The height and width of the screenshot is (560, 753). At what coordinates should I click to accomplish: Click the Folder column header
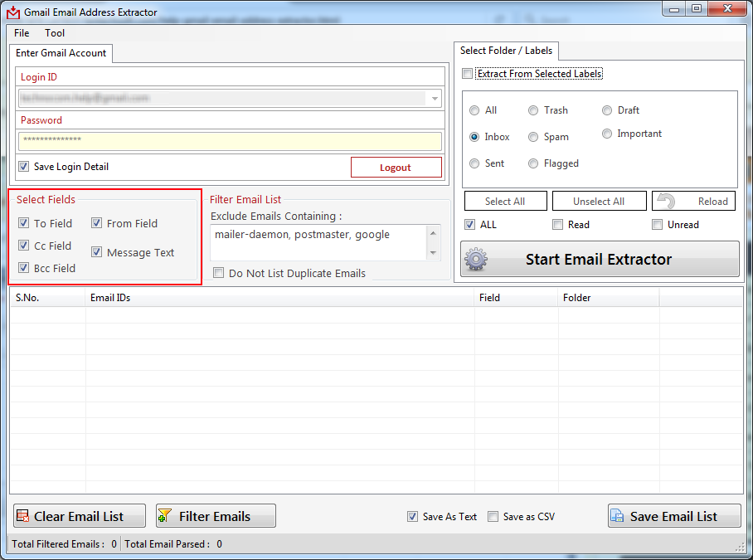pos(609,298)
